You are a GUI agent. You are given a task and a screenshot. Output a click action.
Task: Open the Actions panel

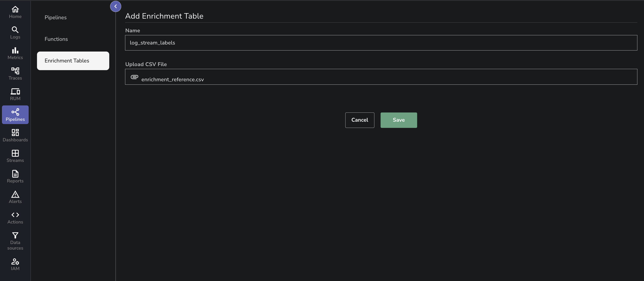15,217
